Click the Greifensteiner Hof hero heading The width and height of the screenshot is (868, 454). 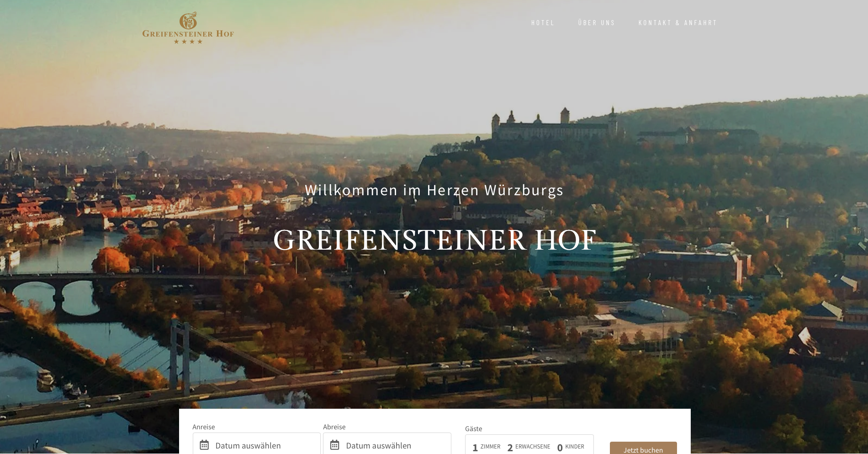pos(435,240)
